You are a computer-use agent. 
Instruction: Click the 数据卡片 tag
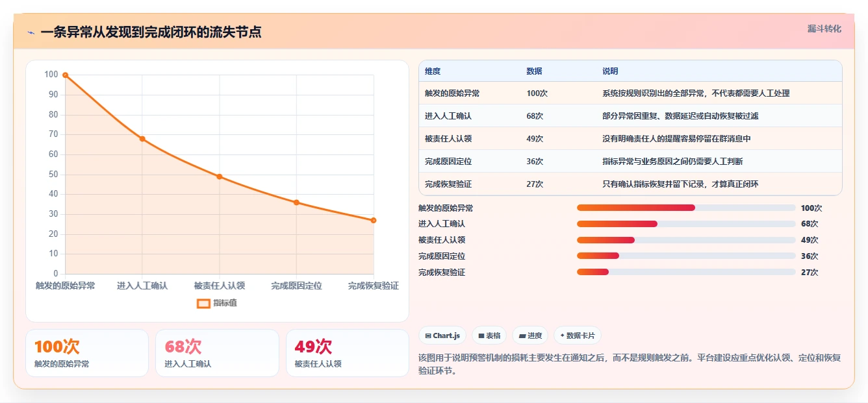point(578,336)
